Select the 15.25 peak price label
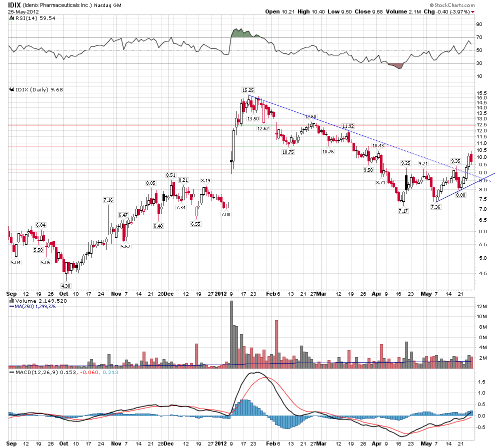This screenshot has width=495, height=448. click(248, 90)
